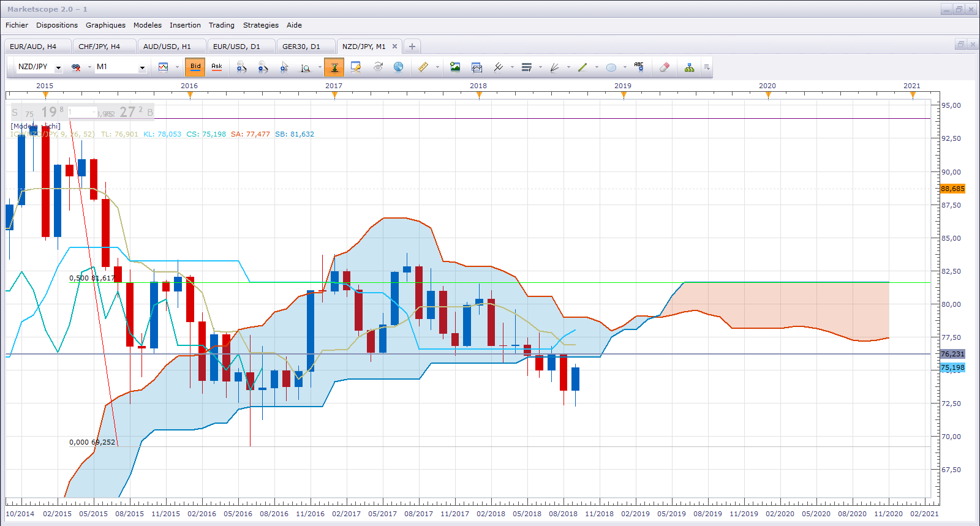Open the NZD/JPY symbol dropdown
Screen dimensions: 980x526
[x=58, y=67]
